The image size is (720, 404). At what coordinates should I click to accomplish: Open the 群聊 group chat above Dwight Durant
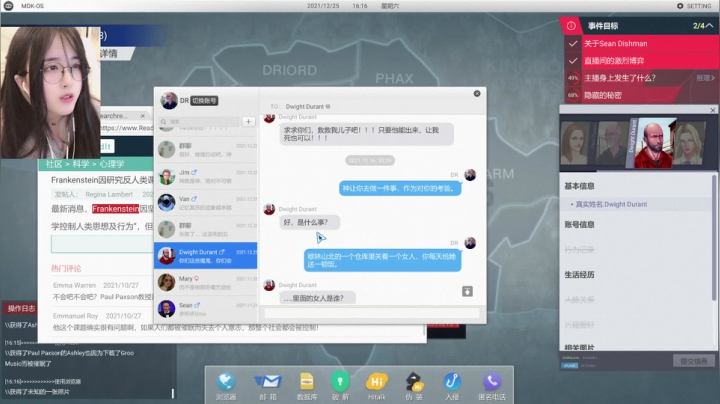click(206, 229)
